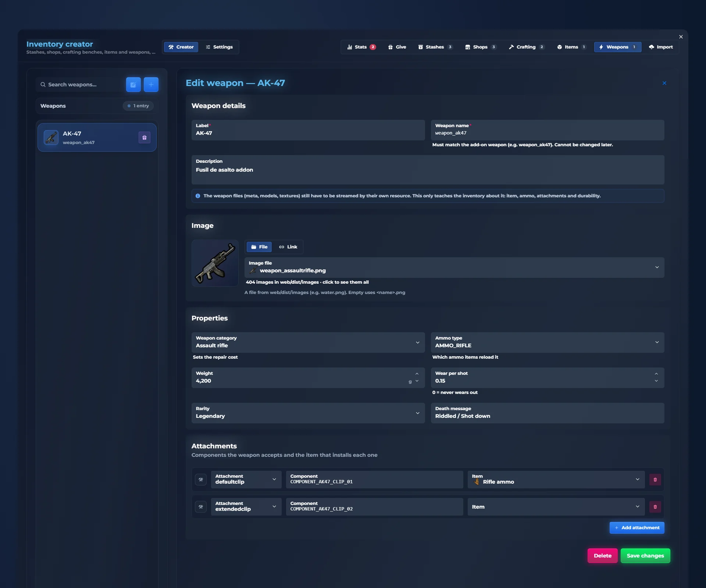Focus the Search weapons field
The width and height of the screenshot is (706, 588).
pyautogui.click(x=80, y=85)
